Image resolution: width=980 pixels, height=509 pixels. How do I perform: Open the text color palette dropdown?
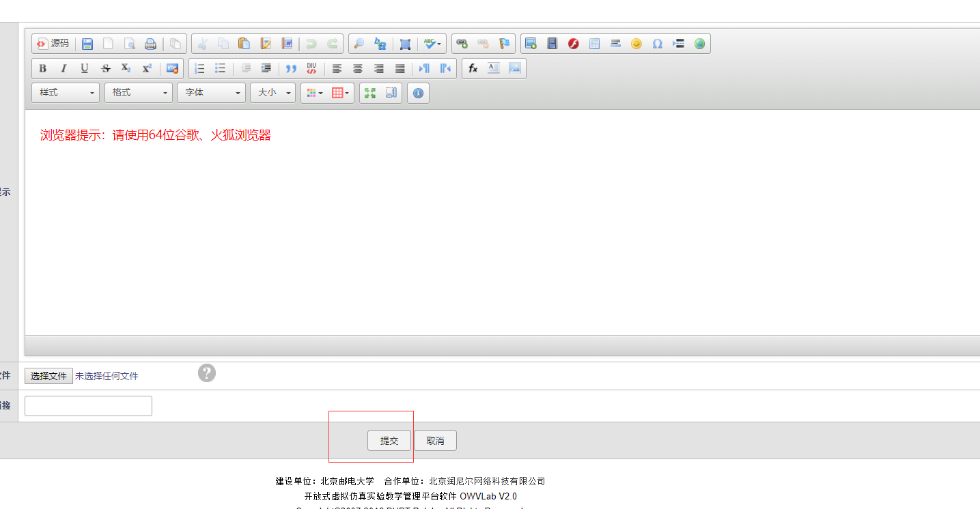tap(314, 93)
